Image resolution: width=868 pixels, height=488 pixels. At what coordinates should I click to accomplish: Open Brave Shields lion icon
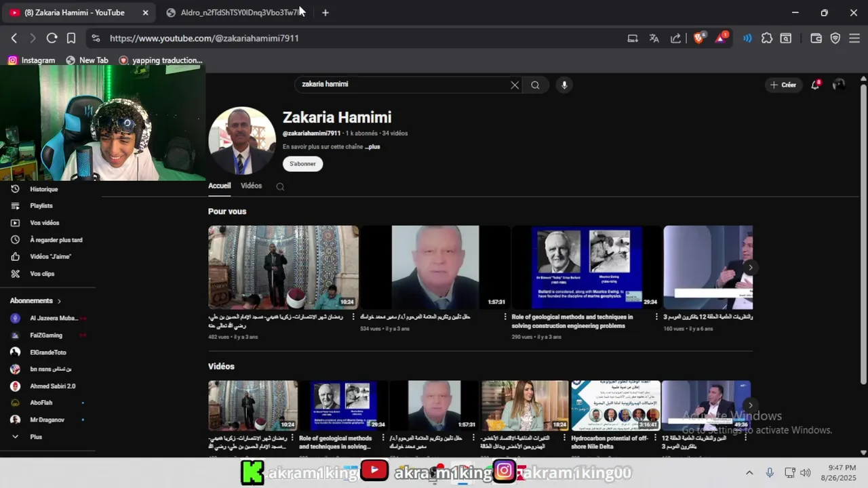pos(698,38)
